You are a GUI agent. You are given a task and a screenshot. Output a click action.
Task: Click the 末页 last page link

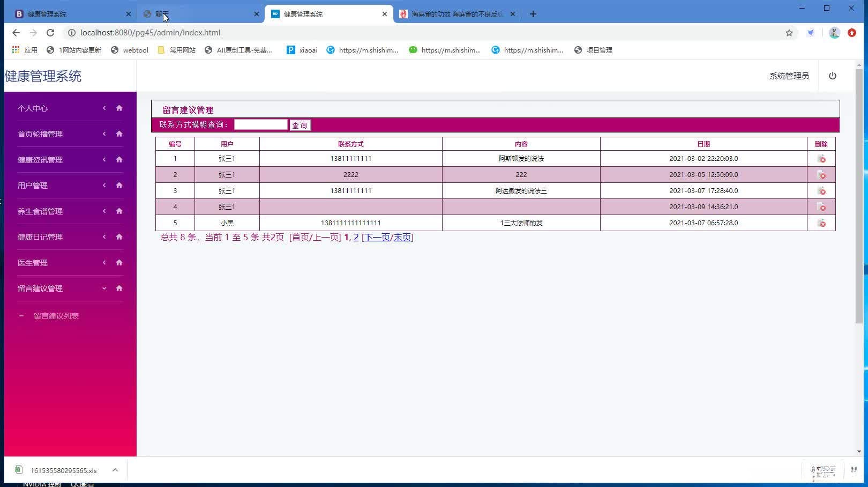coord(402,237)
